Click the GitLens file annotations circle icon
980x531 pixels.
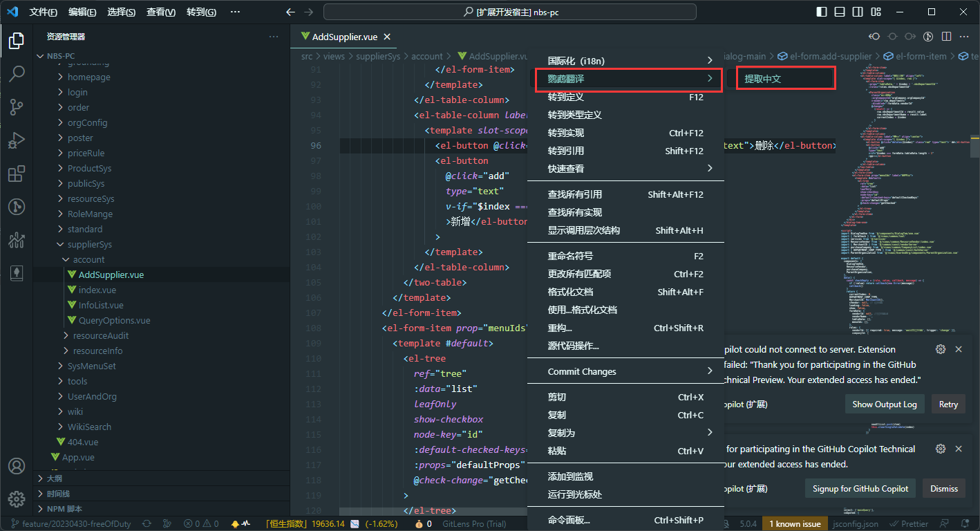click(x=928, y=37)
